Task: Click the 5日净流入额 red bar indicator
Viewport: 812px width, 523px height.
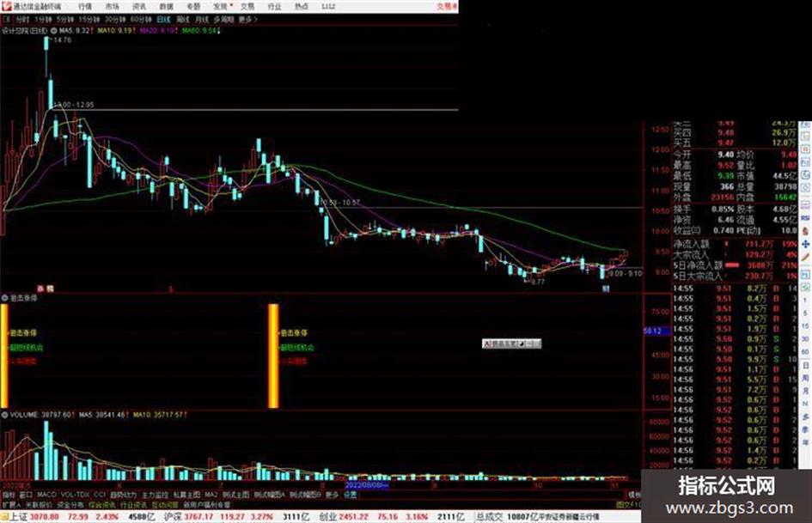Action: 732,265
